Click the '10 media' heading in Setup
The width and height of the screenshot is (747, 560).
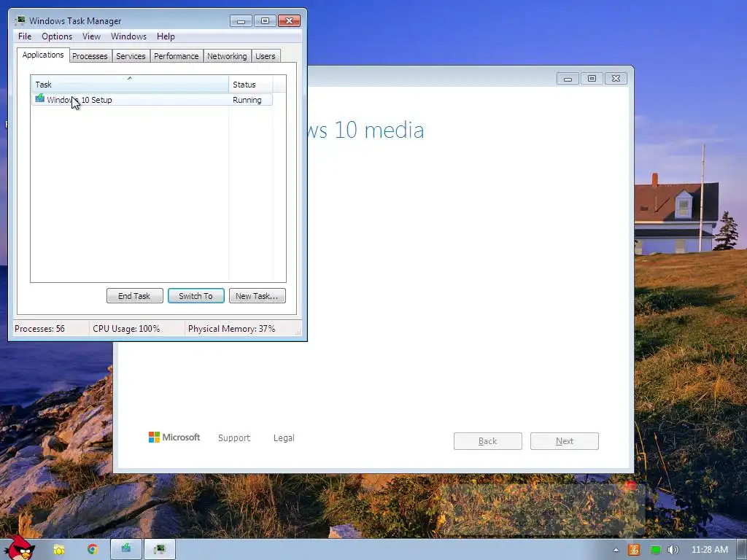click(379, 130)
